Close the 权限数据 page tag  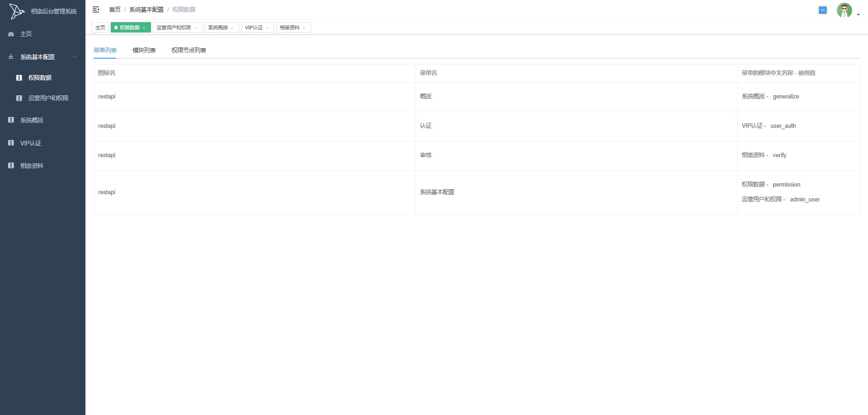pos(144,28)
